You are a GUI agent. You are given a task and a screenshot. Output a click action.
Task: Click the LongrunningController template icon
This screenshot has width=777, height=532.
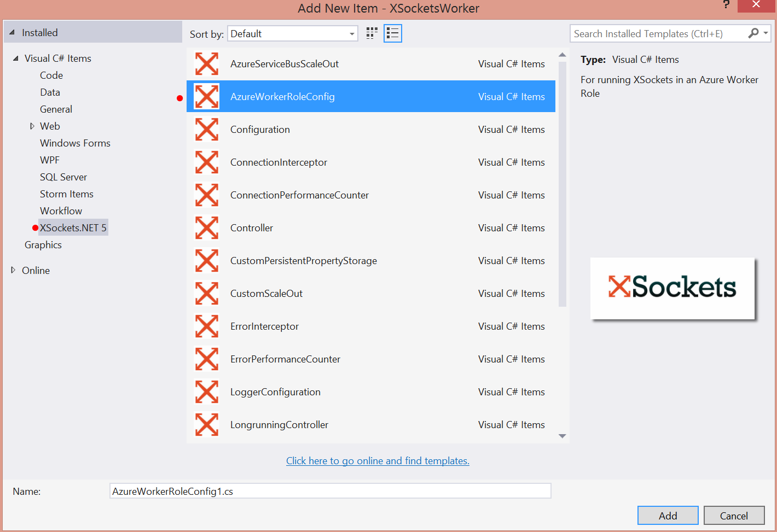point(207,425)
